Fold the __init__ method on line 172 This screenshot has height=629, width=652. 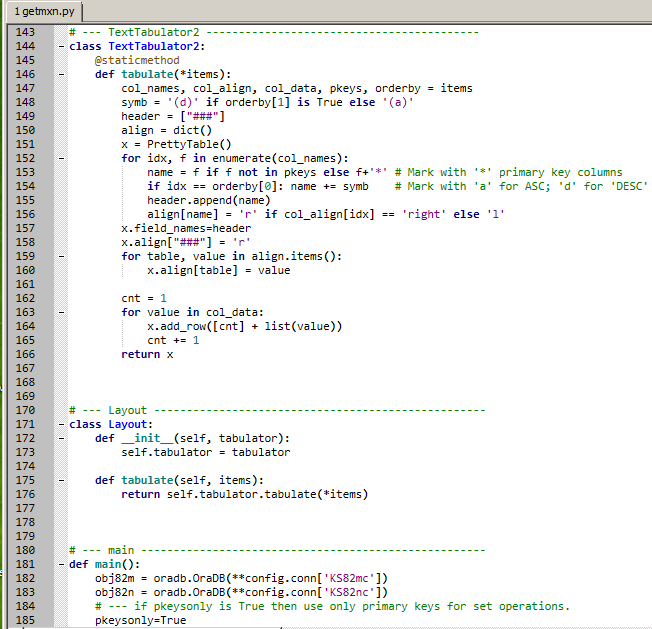[x=62, y=438]
